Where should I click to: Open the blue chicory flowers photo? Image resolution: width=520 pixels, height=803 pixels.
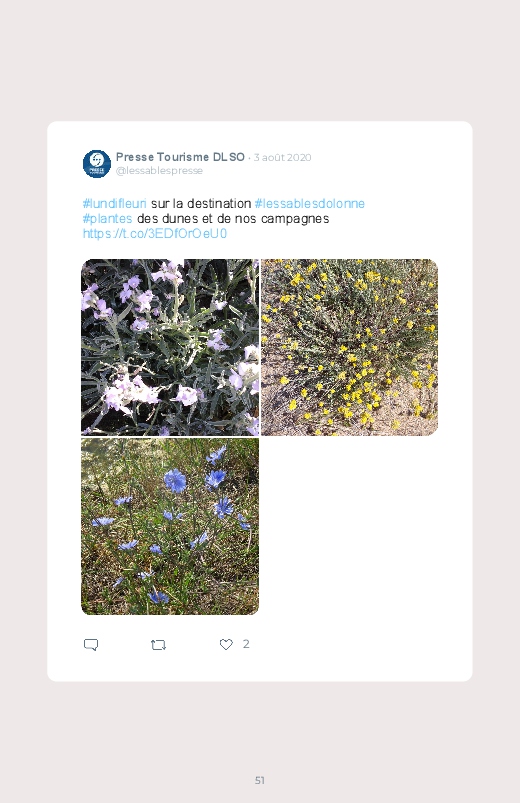[170, 526]
